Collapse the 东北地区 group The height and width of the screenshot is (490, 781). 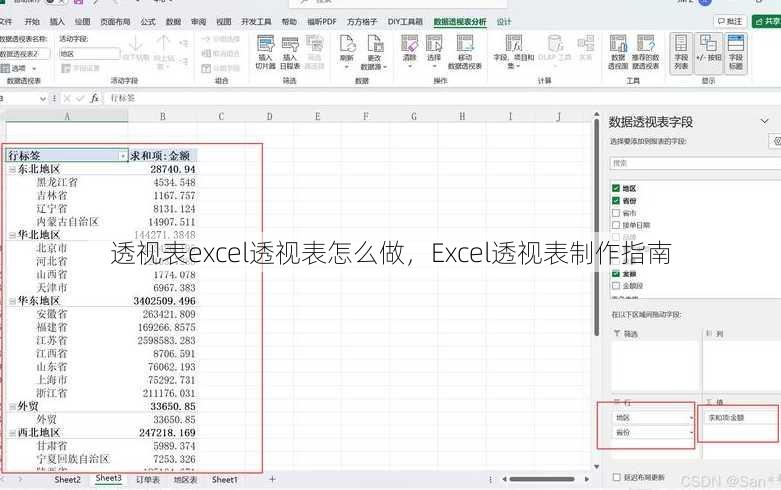(12, 169)
